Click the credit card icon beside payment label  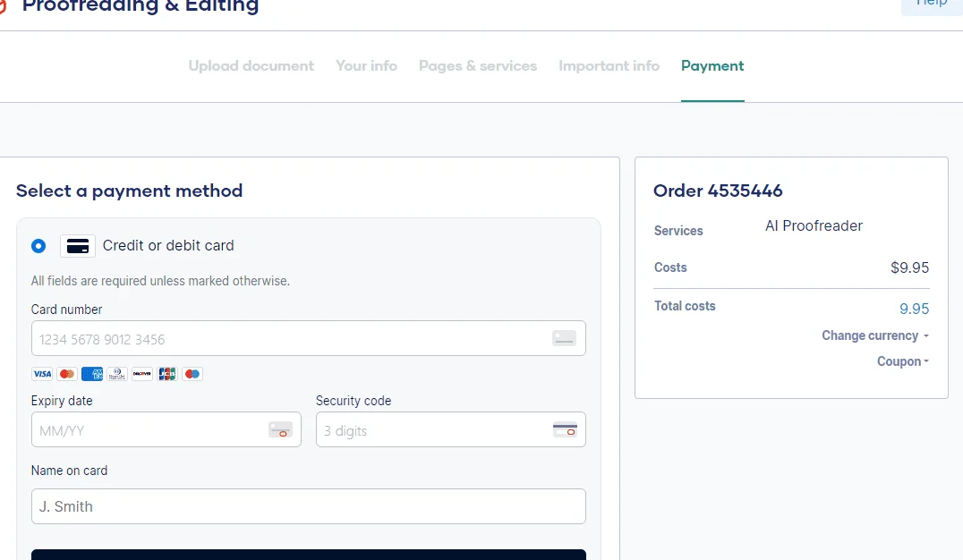[x=77, y=246]
